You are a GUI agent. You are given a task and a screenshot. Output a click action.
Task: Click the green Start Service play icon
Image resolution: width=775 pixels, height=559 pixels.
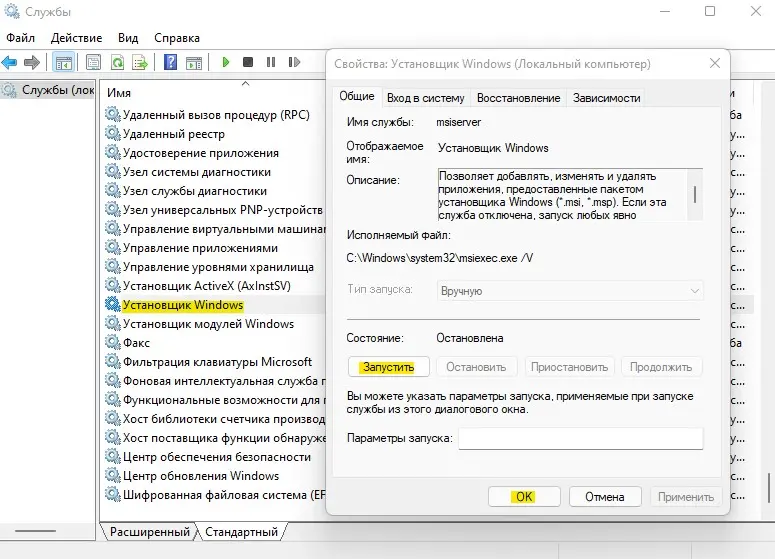coord(226,62)
